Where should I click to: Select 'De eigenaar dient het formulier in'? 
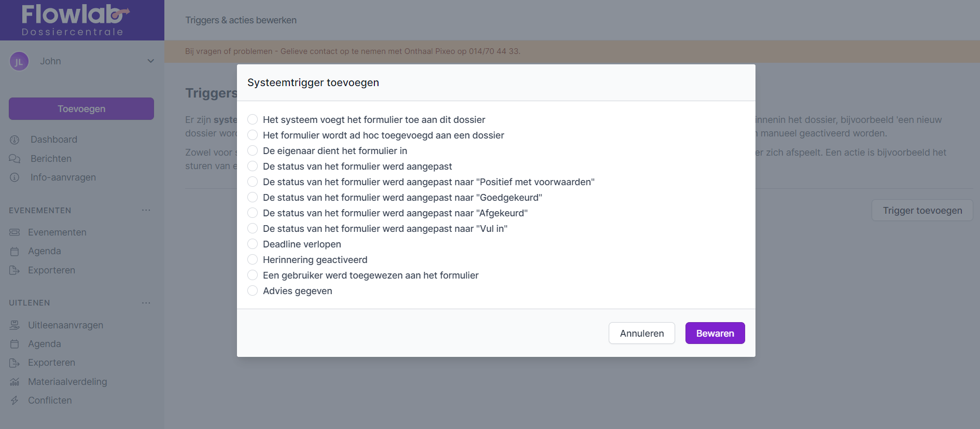click(253, 151)
